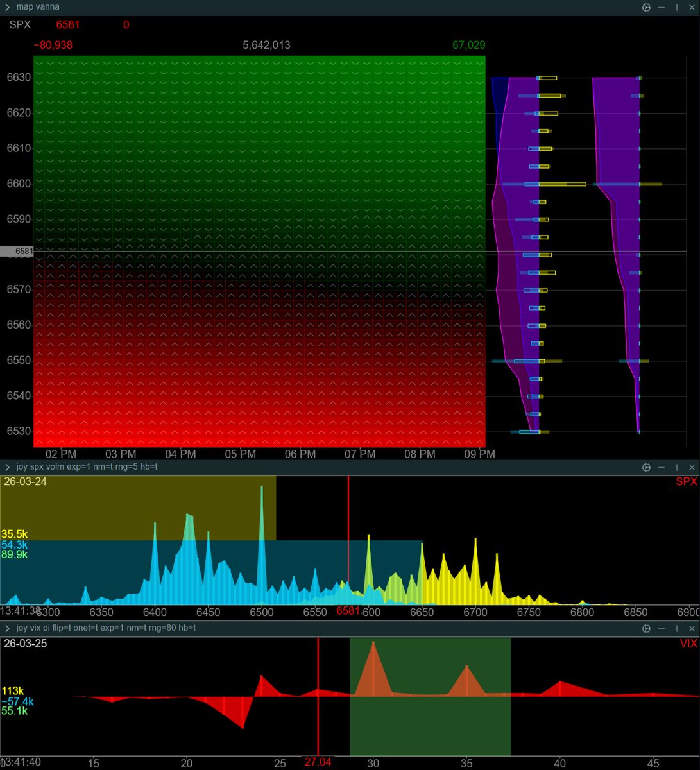The height and width of the screenshot is (770, 700).
Task: Expand the command chevron of map vanna
Action: click(x=7, y=8)
